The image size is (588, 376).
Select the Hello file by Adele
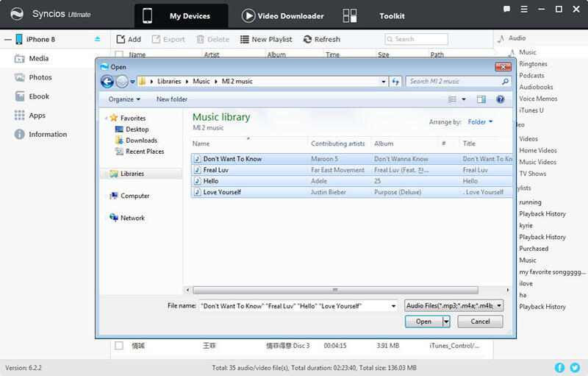coord(352,181)
